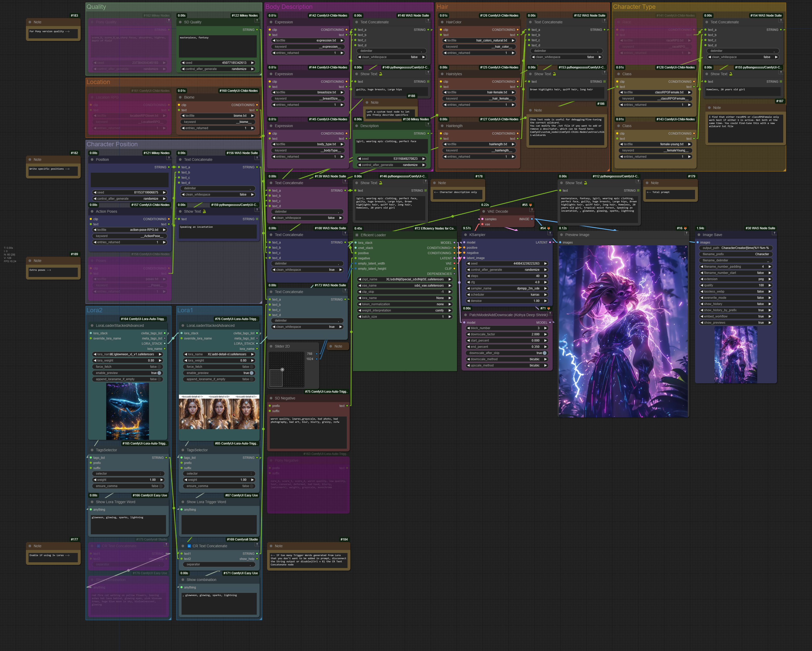The image size is (812, 651).
Task: Click the help icon on SD Quality node
Action: coord(258,20)
